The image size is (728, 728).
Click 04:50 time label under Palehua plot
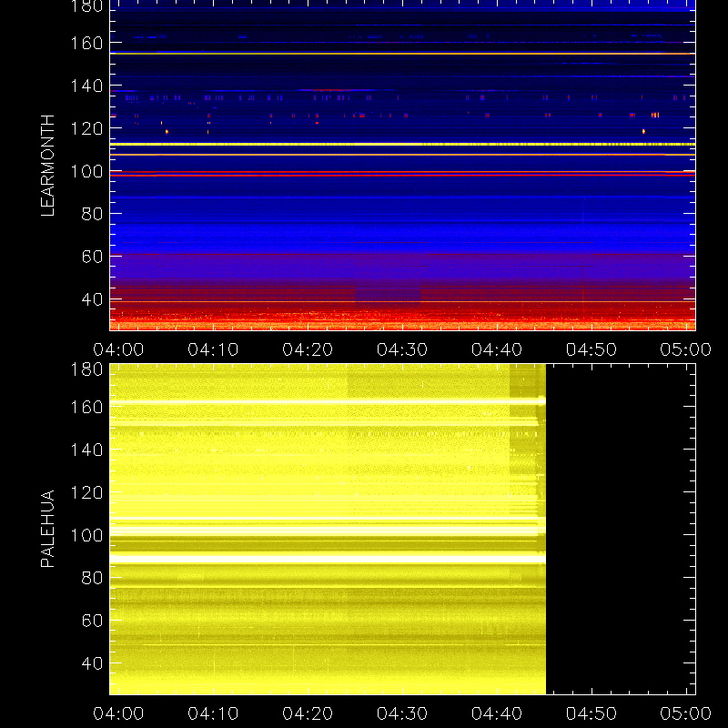click(x=591, y=713)
